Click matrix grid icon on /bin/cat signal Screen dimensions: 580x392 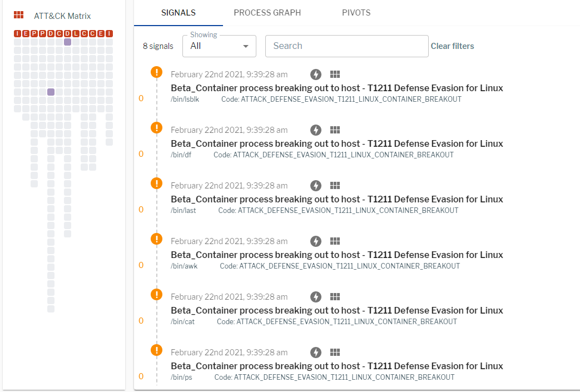(335, 297)
